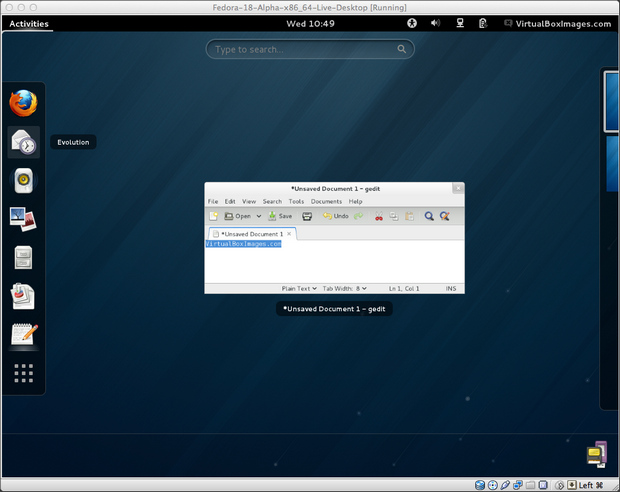Screen dimensions: 620x492
Task: Open gedit notepad icon in dash
Action: [x=24, y=334]
